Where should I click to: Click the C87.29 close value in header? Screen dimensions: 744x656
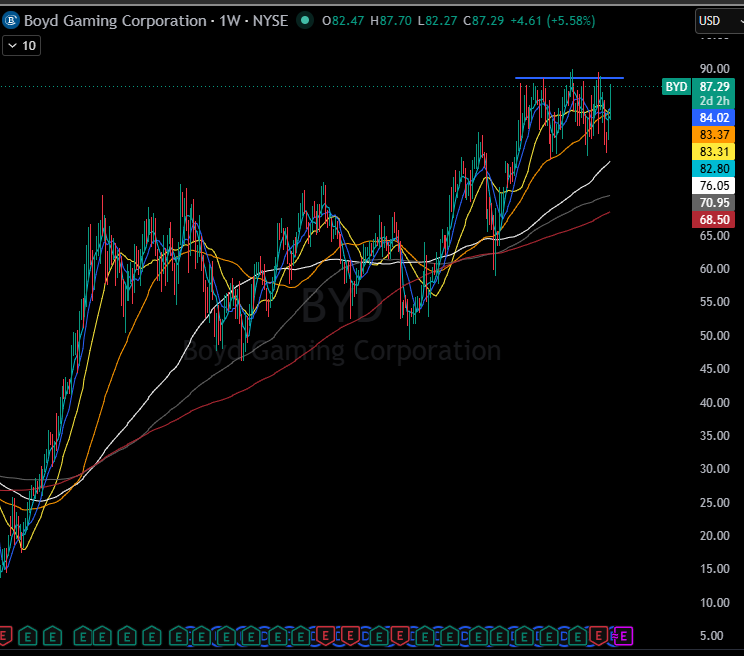(484, 21)
